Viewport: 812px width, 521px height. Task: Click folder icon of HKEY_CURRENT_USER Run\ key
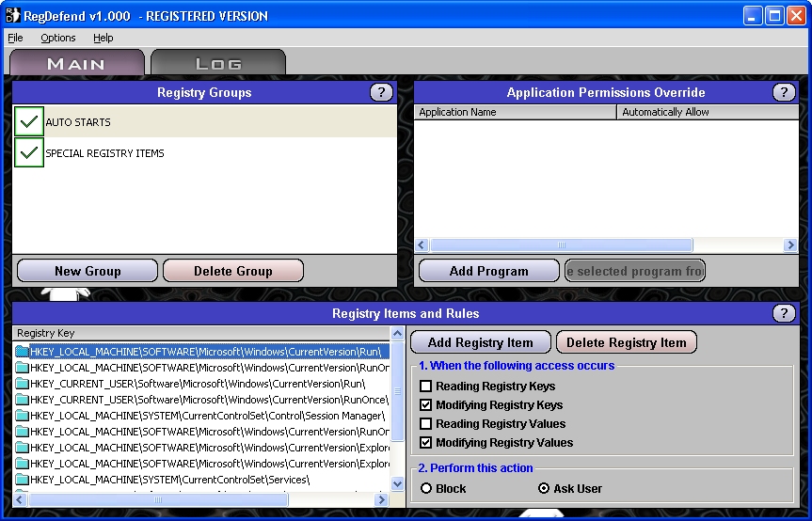point(22,384)
